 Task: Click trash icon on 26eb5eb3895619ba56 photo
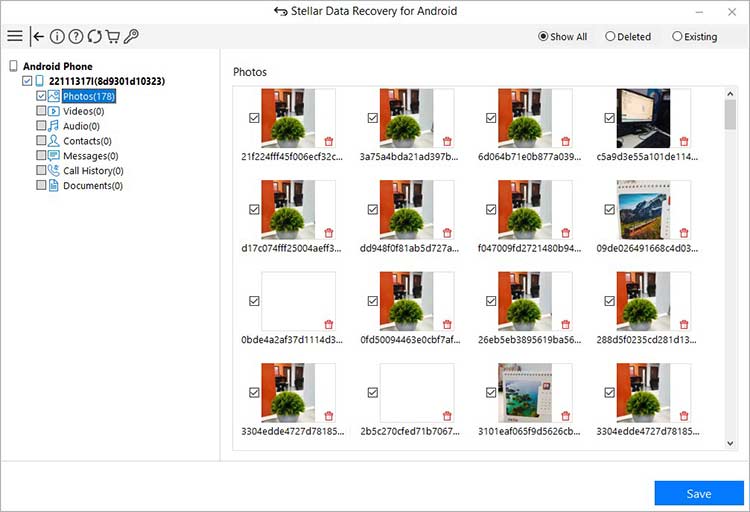pyautogui.click(x=566, y=324)
